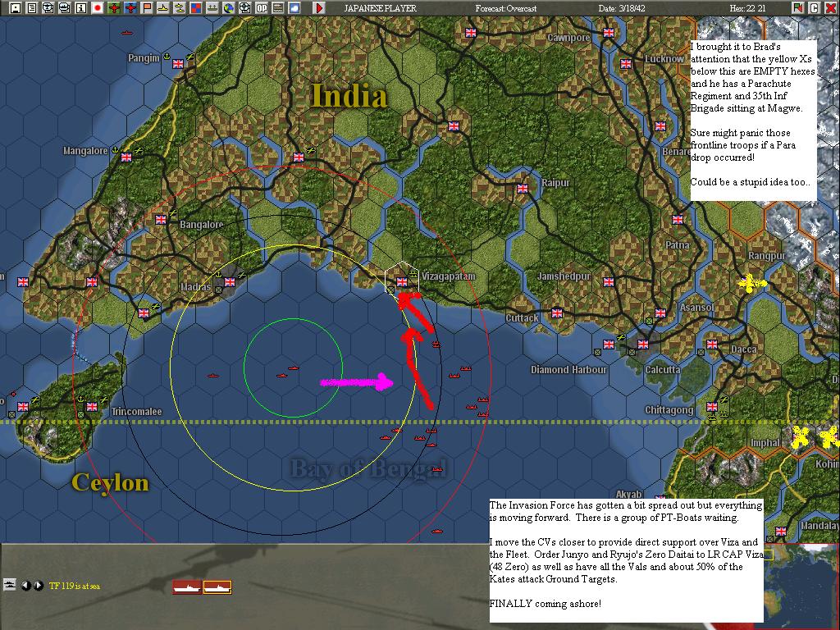Select the British flag at Bangalore
The width and height of the screenshot is (840, 630).
pos(161,219)
